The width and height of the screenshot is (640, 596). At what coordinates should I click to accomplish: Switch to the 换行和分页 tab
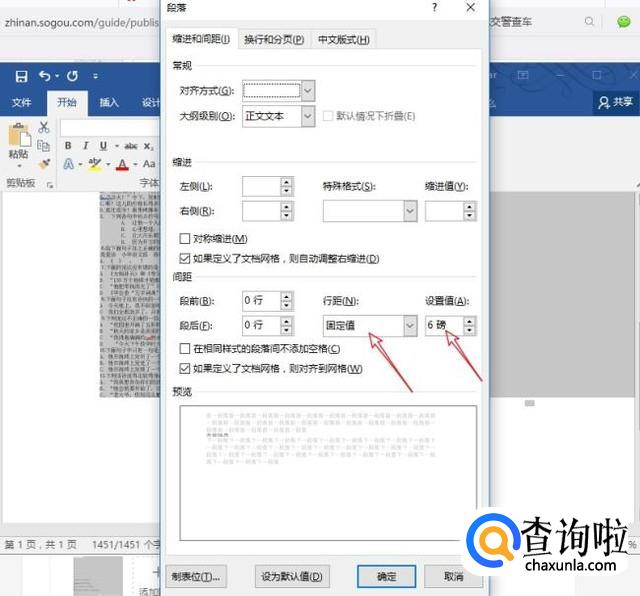click(274, 40)
